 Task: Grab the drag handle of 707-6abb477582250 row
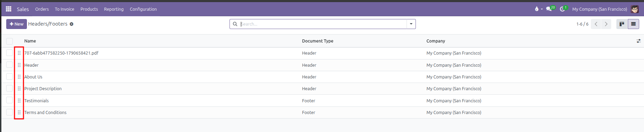pyautogui.click(x=19, y=53)
